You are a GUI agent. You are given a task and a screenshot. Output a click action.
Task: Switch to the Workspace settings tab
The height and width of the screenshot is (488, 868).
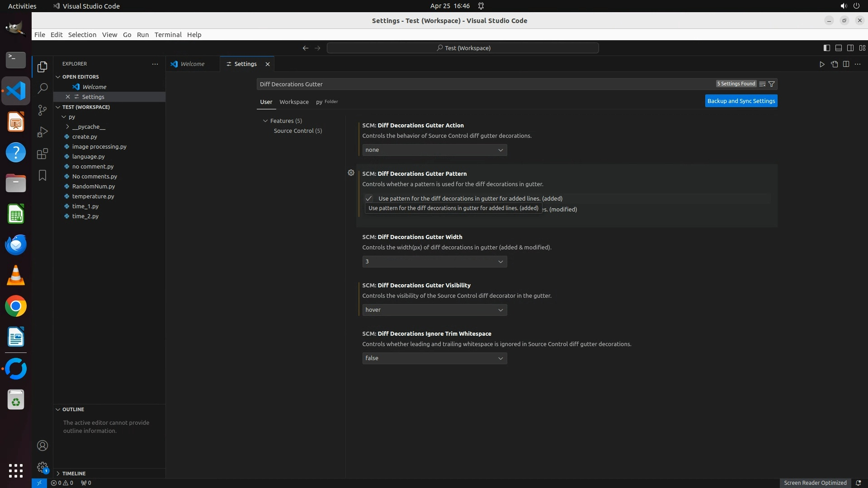[x=294, y=102]
